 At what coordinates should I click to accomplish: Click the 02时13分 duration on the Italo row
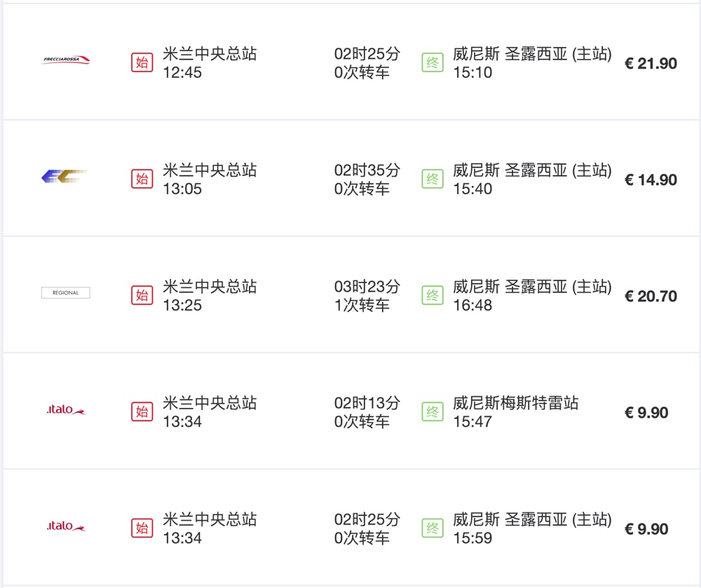coord(367,404)
